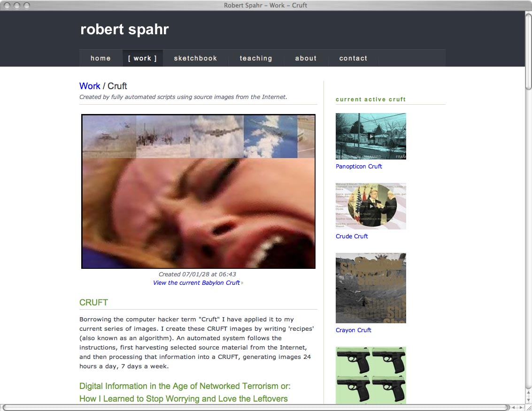Select the [ work ] navigation tab
Screen dimensions: 532x411
click(142, 58)
